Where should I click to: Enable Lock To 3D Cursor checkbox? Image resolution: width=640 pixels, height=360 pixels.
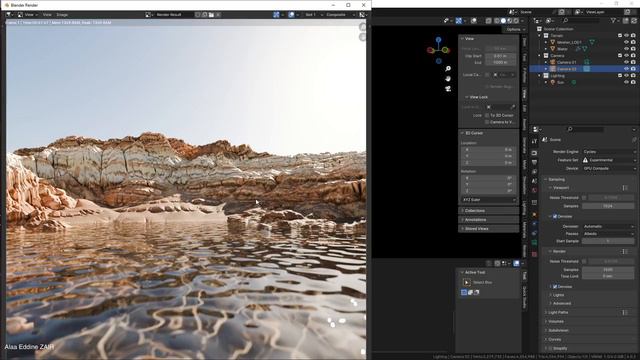pos(487,116)
